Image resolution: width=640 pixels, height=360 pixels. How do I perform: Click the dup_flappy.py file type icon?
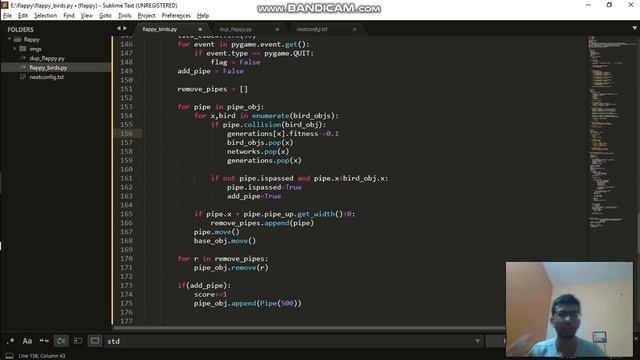[23, 58]
